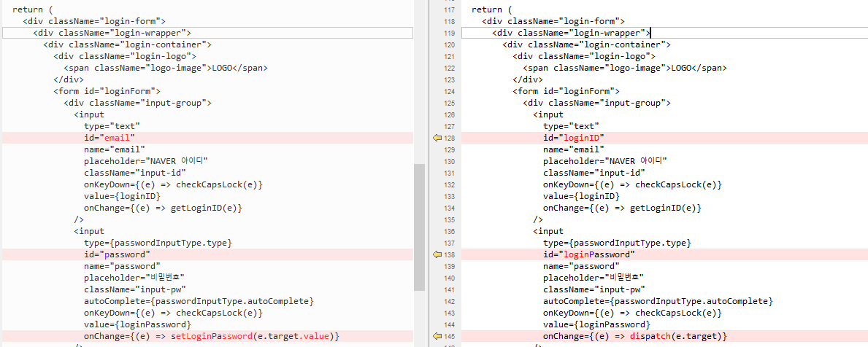Click left pane's NAVER placeholder line

pos(145,161)
